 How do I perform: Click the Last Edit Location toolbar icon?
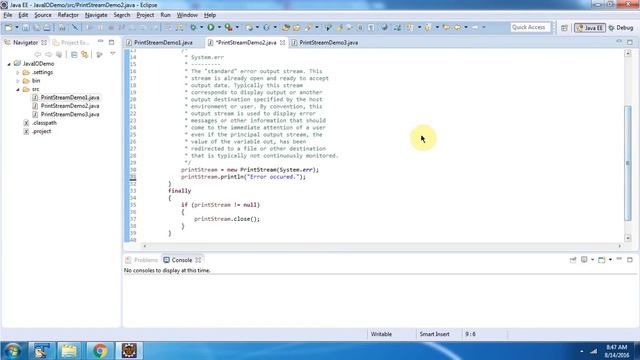coord(446,27)
